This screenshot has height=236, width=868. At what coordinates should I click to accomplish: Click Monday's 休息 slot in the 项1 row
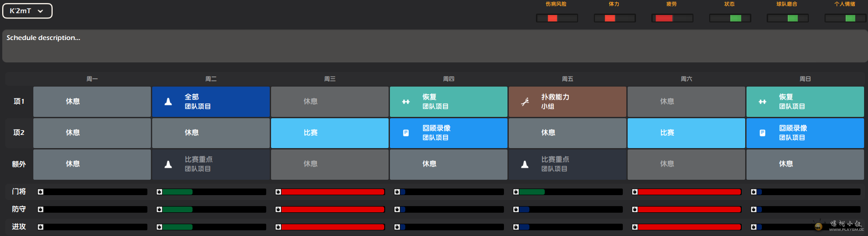click(92, 102)
